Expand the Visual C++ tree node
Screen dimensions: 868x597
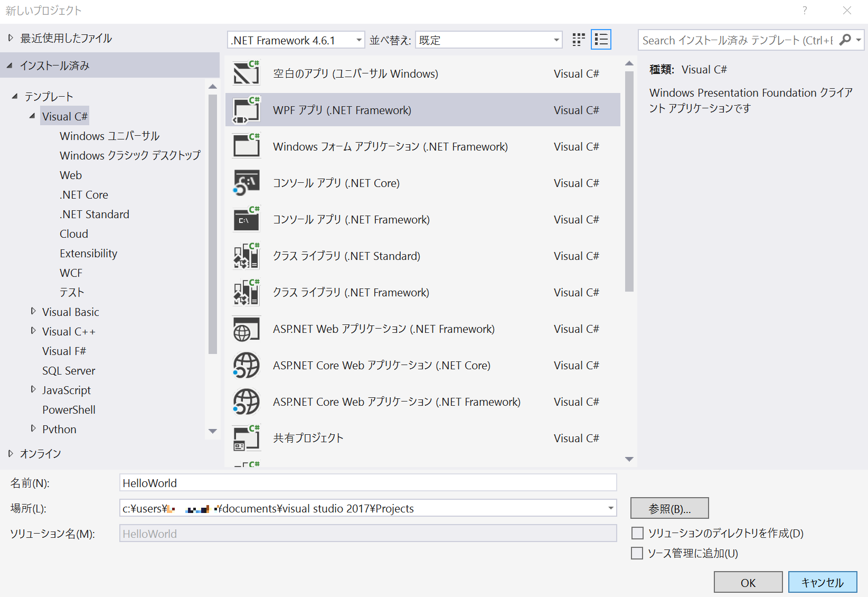(x=33, y=331)
